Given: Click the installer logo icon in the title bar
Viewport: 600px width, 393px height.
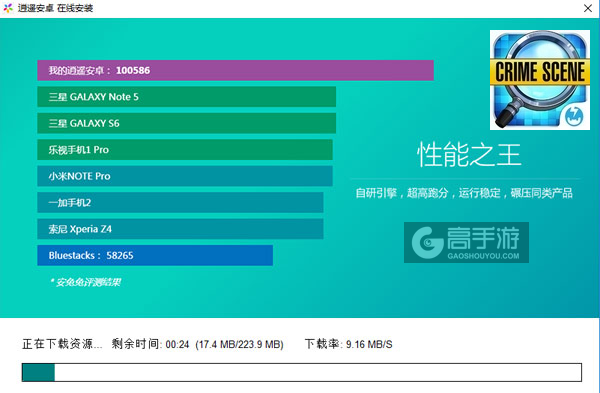Looking at the screenshot, I should 8,8.
